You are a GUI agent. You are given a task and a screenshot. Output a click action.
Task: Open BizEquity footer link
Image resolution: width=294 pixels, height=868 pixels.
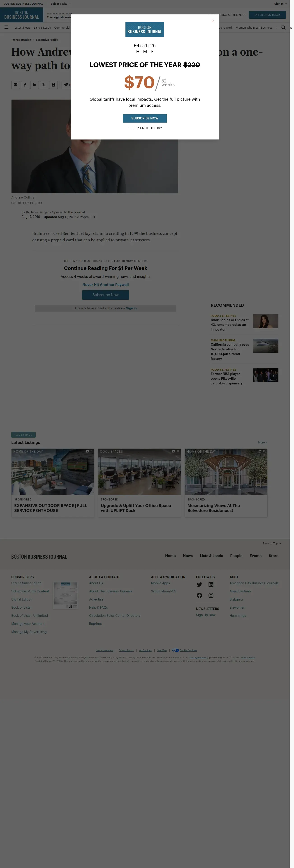coord(237,599)
